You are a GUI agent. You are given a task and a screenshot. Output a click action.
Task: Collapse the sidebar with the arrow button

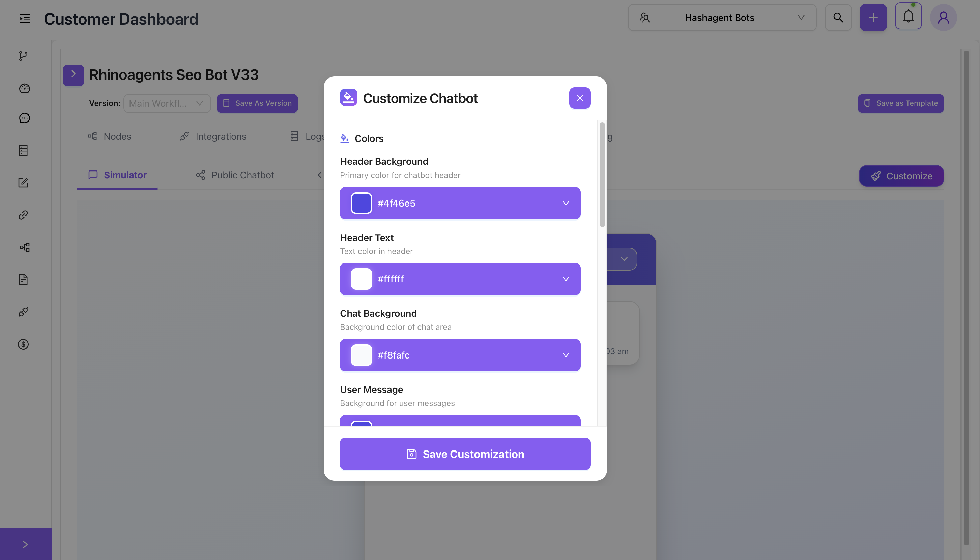(x=25, y=543)
